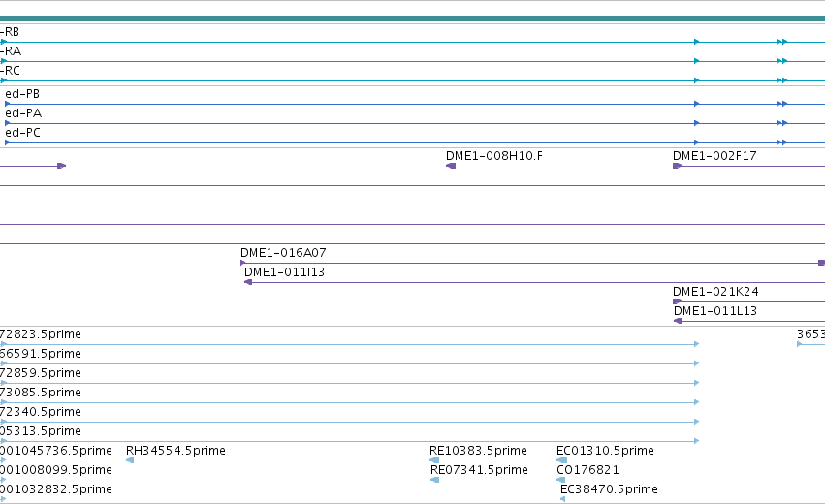Click the DME1-011L13 label
Image resolution: width=825 pixels, height=504 pixels.
pos(715,311)
